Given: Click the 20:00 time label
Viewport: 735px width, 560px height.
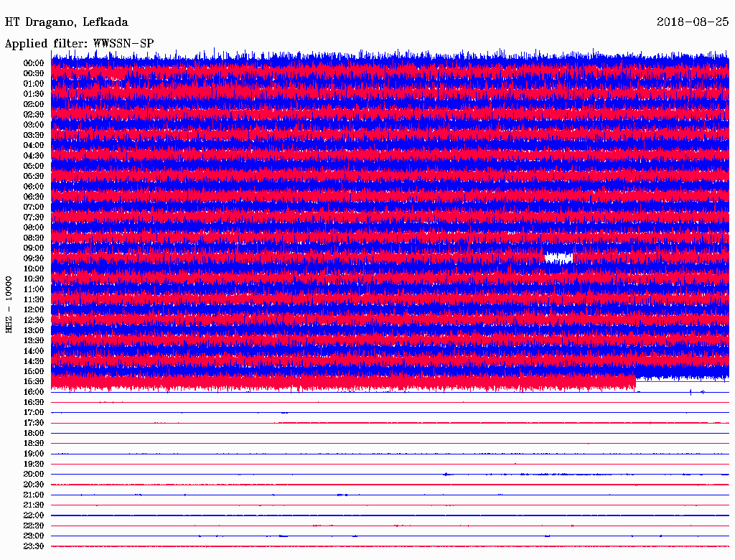Looking at the screenshot, I should [34, 475].
